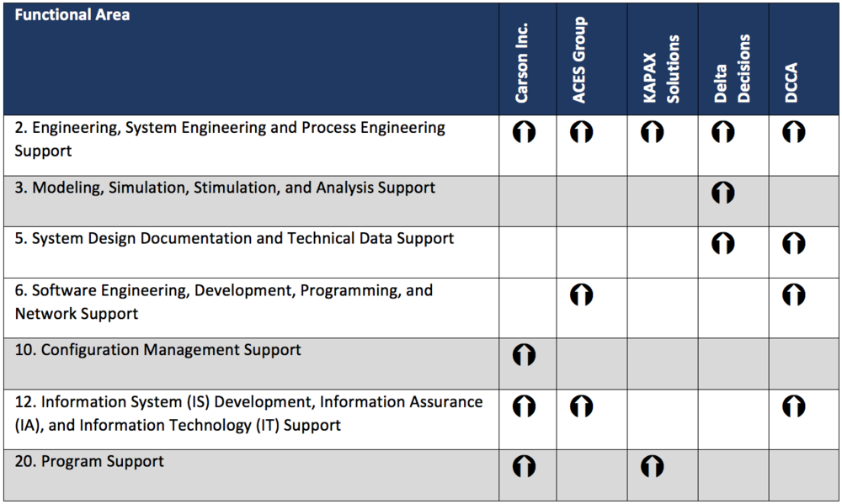Click ACES Group arrow in Information System row

click(581, 406)
